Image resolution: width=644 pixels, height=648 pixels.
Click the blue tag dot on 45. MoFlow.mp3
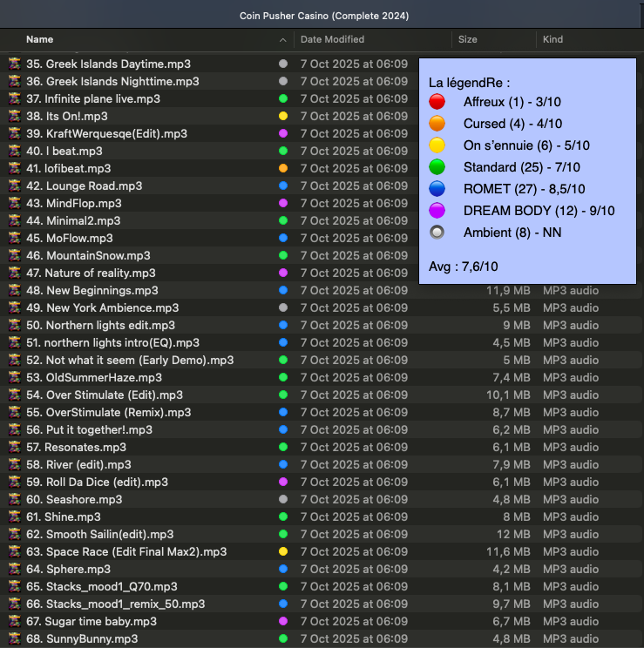click(283, 238)
